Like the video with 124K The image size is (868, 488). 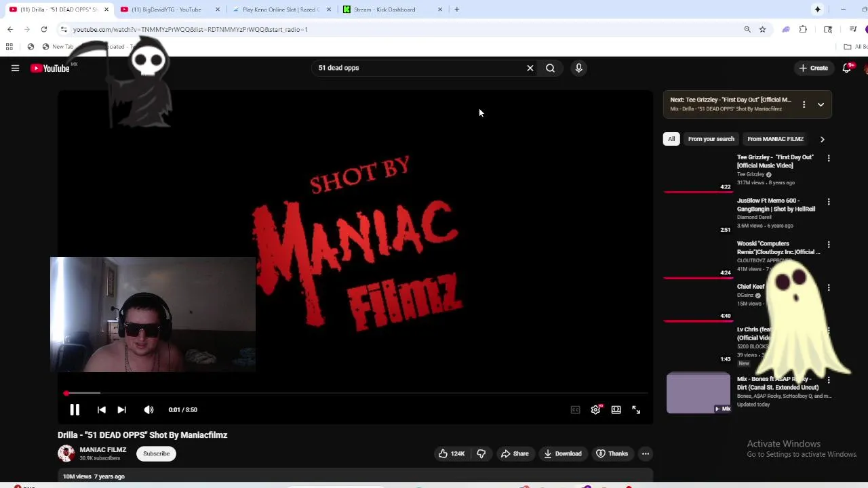click(452, 453)
